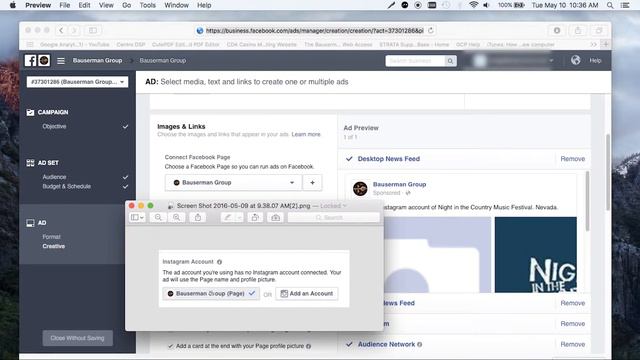Viewport: 640px width, 360px height.
Task: Click the search magnifier button in Facebook header
Action: click(450, 61)
